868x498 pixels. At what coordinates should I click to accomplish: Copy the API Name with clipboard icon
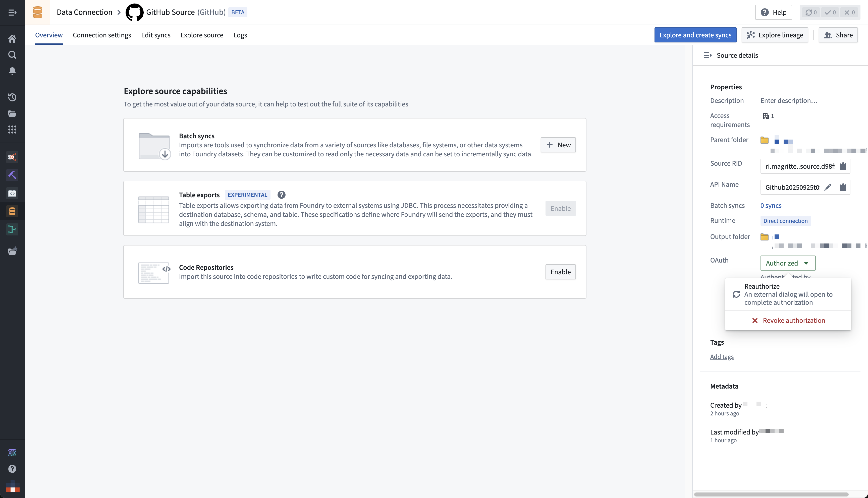(843, 187)
